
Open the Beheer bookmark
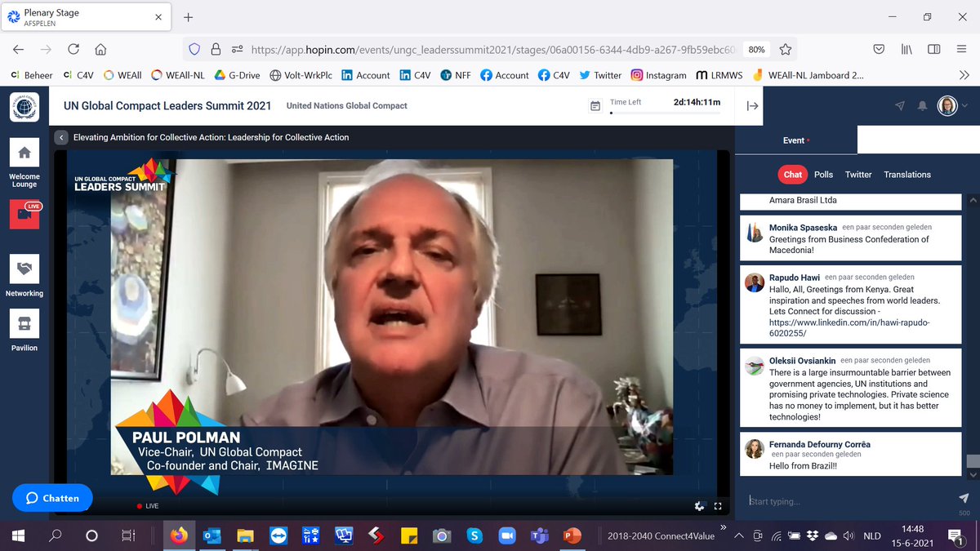32,75
